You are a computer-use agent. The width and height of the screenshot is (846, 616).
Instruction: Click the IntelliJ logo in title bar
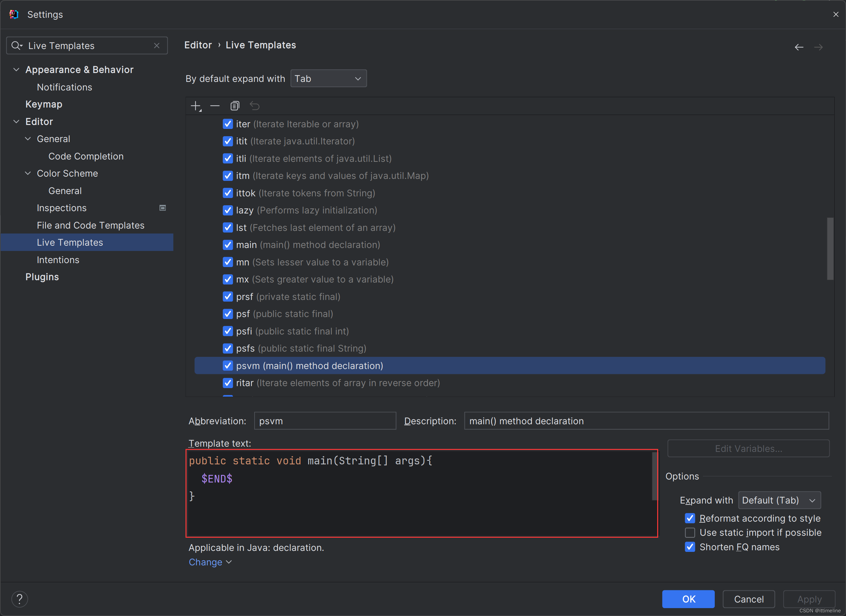14,14
